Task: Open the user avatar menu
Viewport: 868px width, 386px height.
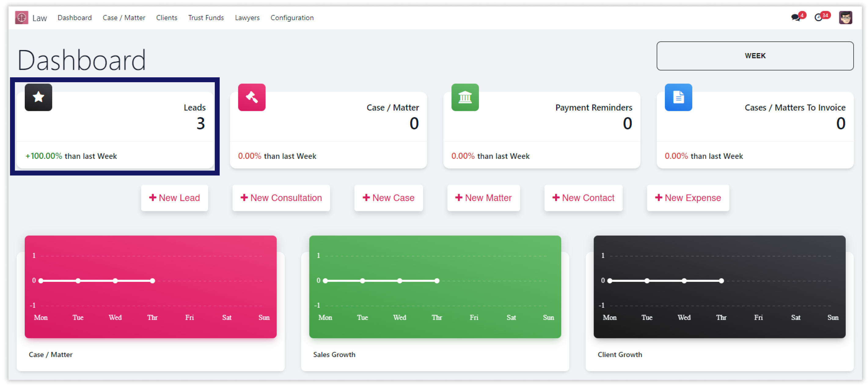Action: click(x=845, y=17)
